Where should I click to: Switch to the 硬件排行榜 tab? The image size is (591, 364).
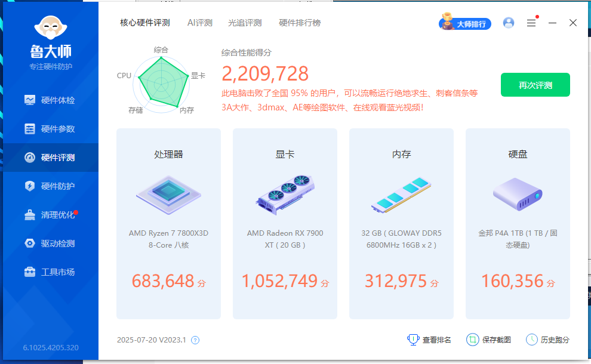click(300, 23)
